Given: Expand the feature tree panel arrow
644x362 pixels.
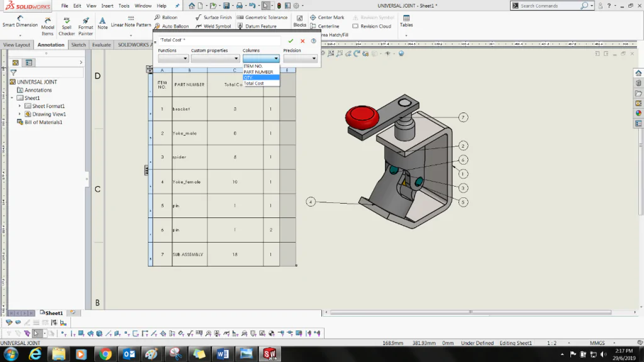Looking at the screenshot, I should [x=81, y=62].
